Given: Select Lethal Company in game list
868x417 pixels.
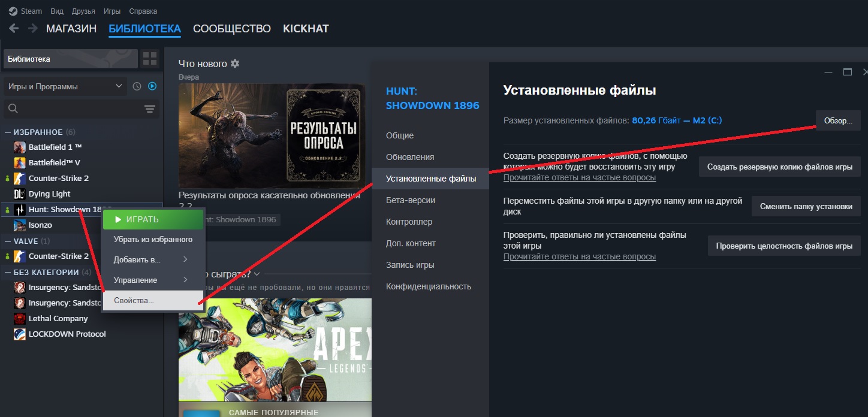Looking at the screenshot, I should click(58, 318).
